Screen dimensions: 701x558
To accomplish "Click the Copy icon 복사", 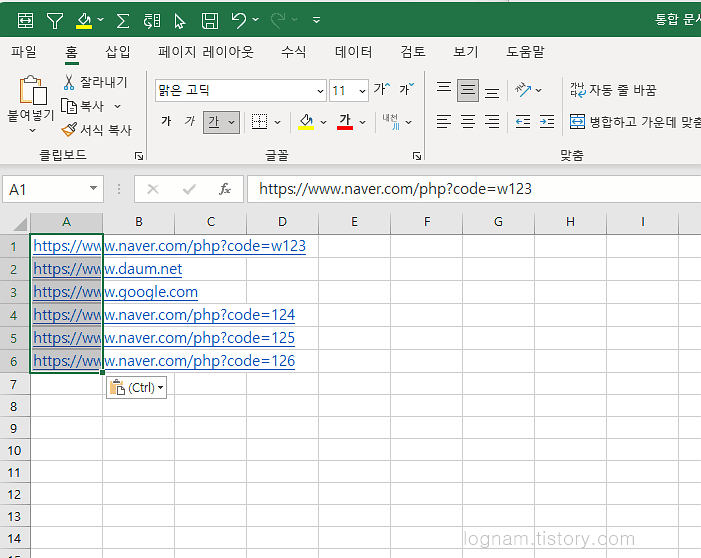I will pos(83,106).
